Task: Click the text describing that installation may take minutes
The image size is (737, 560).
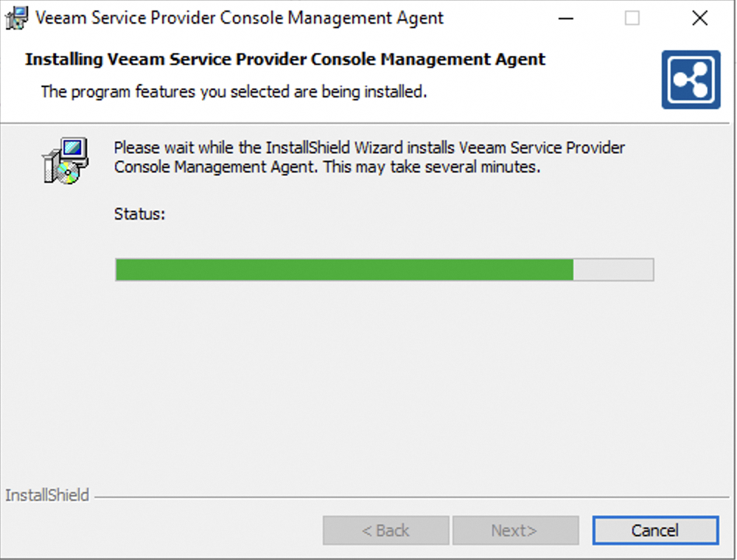Action: [x=368, y=157]
